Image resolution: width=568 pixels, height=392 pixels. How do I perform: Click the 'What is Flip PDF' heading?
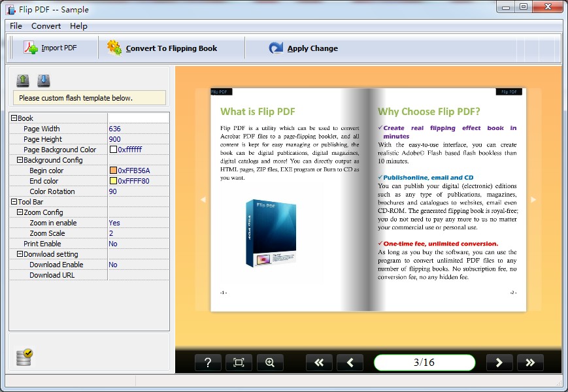pos(258,112)
